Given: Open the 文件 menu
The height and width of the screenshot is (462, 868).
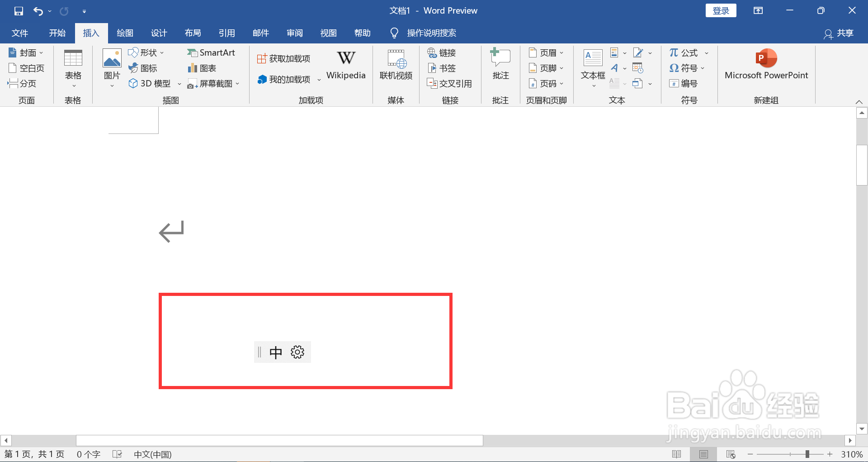Looking at the screenshot, I should point(19,33).
